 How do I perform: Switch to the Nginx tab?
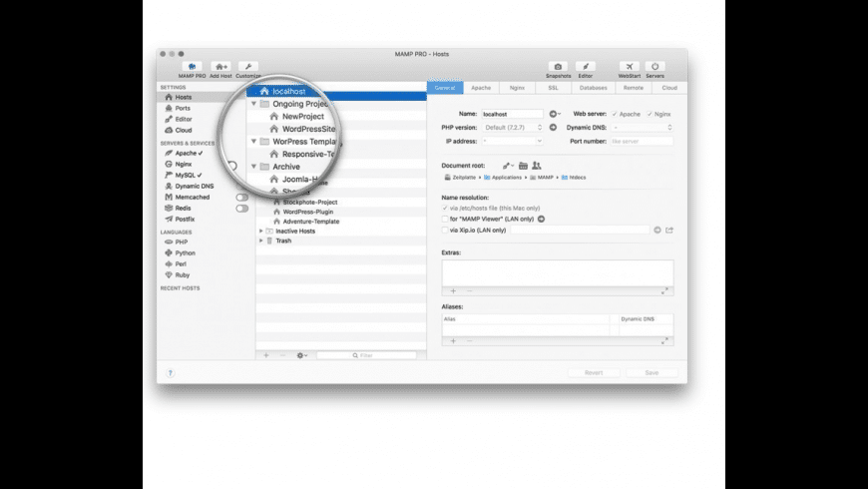[517, 88]
